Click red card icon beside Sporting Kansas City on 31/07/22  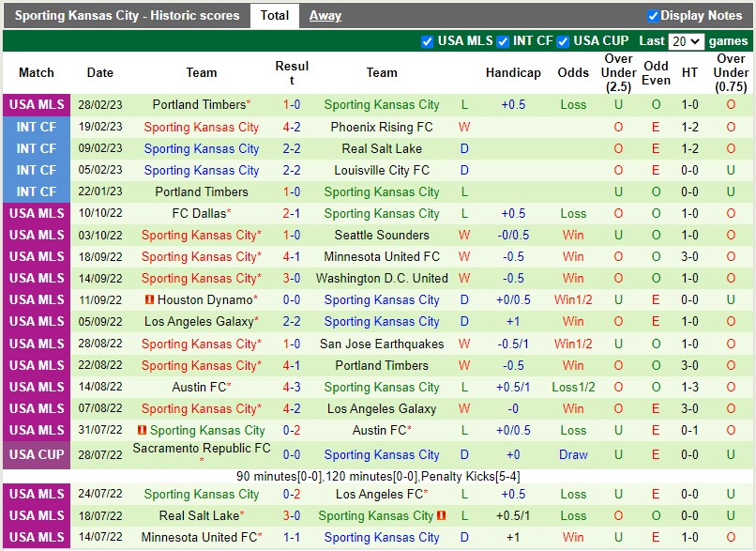pyautogui.click(x=142, y=429)
